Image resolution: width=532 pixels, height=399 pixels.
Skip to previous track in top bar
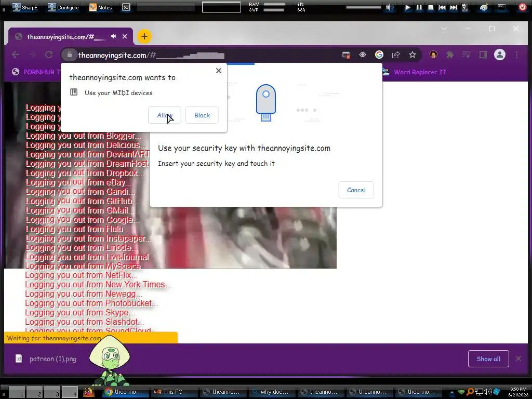click(442, 7)
